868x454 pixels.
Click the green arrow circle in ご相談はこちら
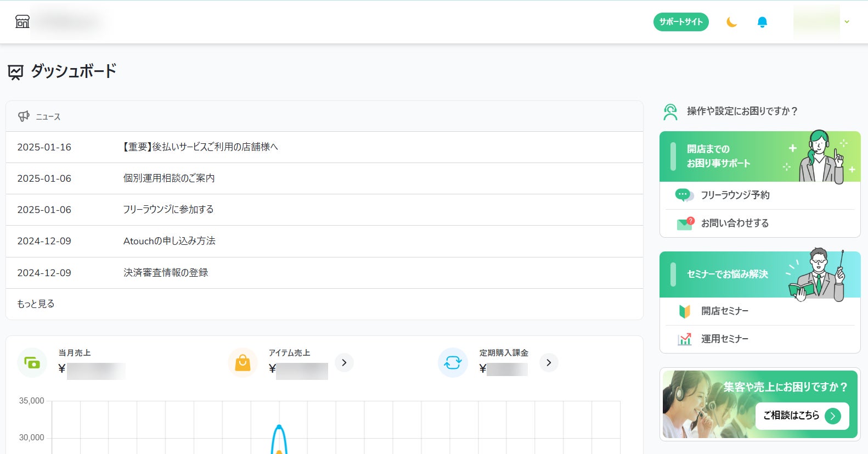[833, 416]
